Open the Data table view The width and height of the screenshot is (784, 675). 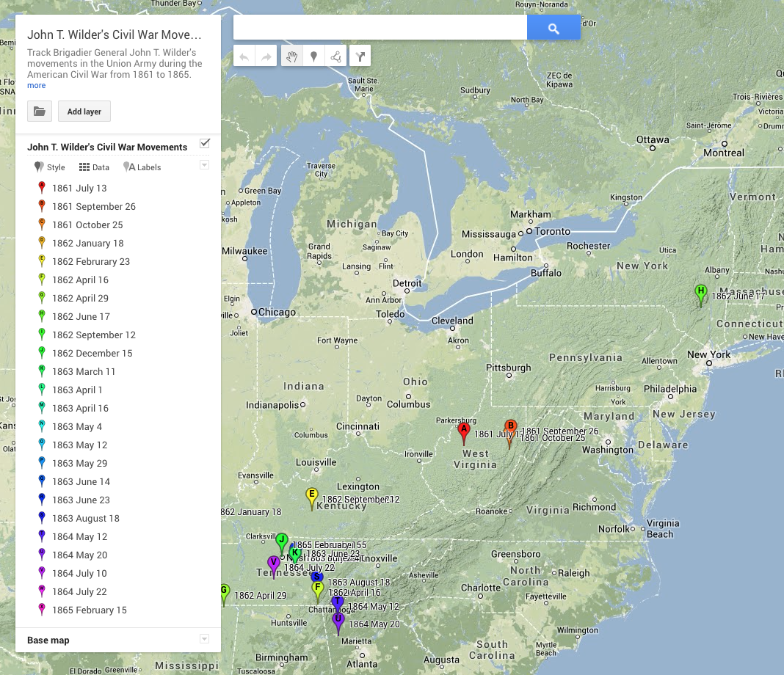point(94,167)
